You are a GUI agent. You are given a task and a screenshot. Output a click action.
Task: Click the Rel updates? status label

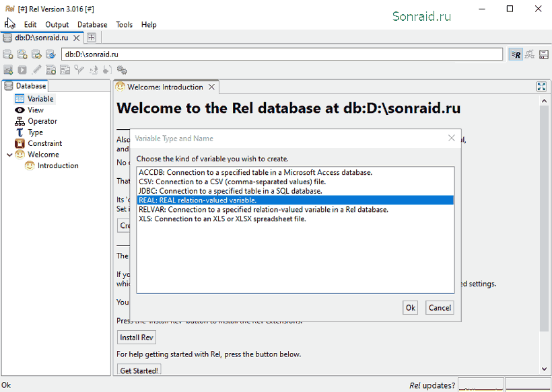[x=432, y=386]
